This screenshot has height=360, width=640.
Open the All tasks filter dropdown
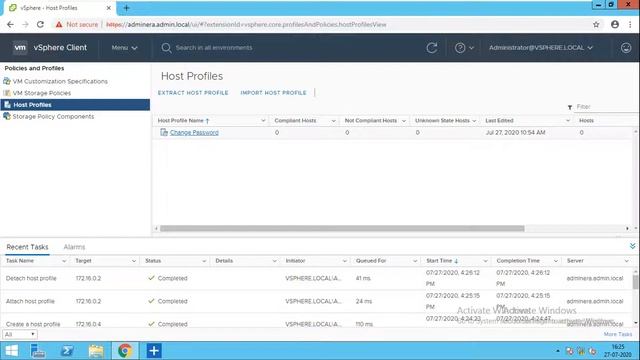point(20,334)
